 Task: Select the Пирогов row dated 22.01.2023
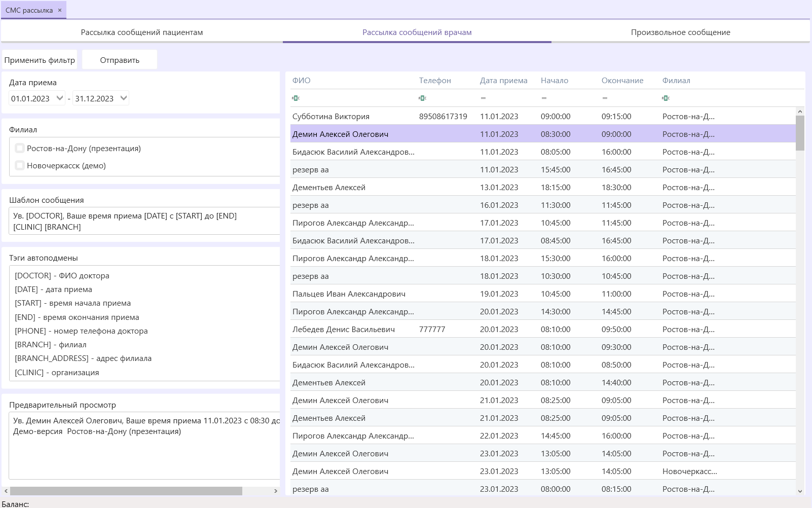pos(543,436)
